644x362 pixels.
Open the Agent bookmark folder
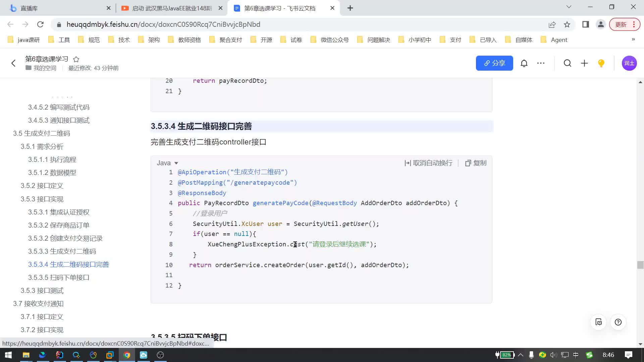[554, 40]
